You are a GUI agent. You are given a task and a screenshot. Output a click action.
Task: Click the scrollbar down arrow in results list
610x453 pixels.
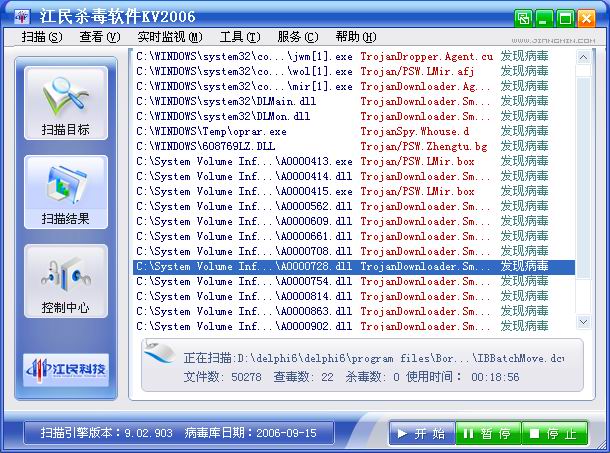(x=583, y=322)
